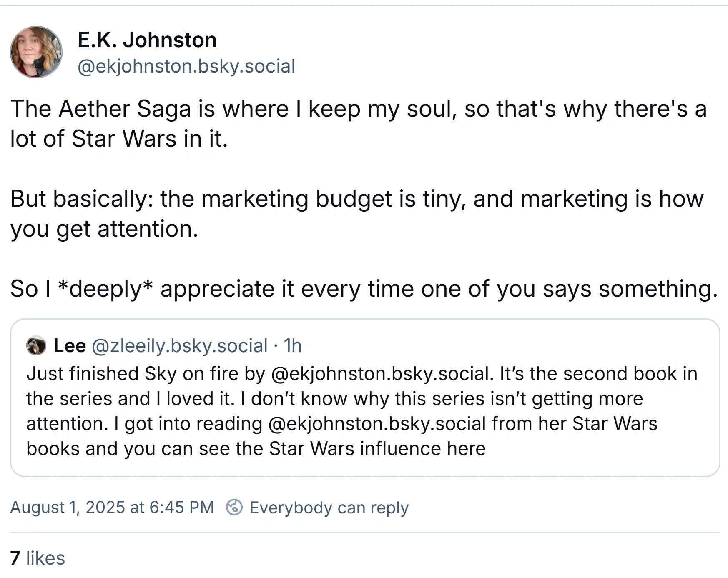Image resolution: width=728 pixels, height=578 pixels.
Task: Visit @ekjohnston.bsky.social handle under author name
Action: pyautogui.click(x=186, y=66)
